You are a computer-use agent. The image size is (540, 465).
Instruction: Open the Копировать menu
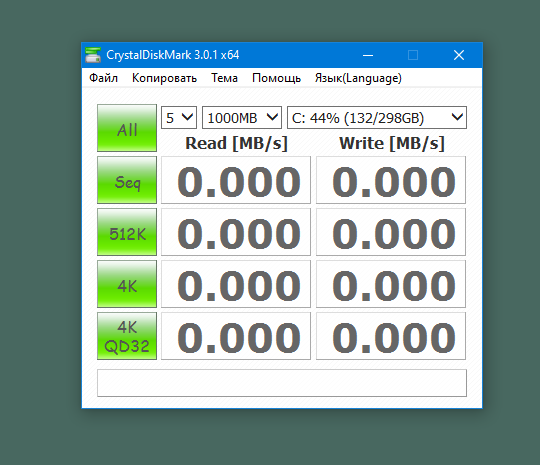coord(164,78)
